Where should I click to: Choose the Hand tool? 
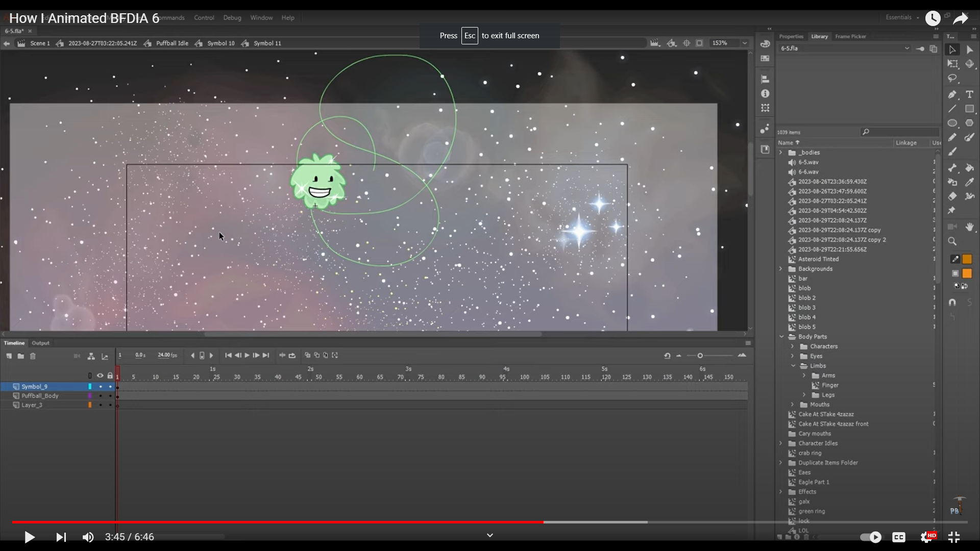[969, 227]
